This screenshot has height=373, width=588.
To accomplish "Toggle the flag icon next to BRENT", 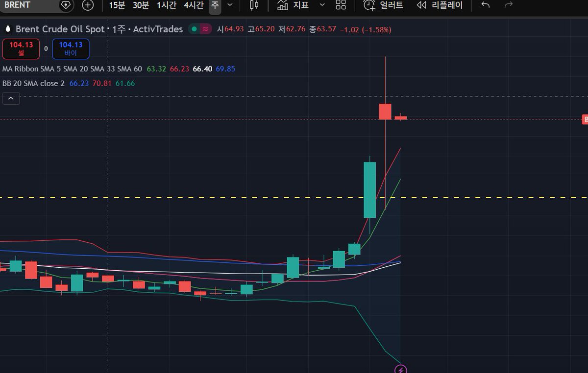I will 66,5.
